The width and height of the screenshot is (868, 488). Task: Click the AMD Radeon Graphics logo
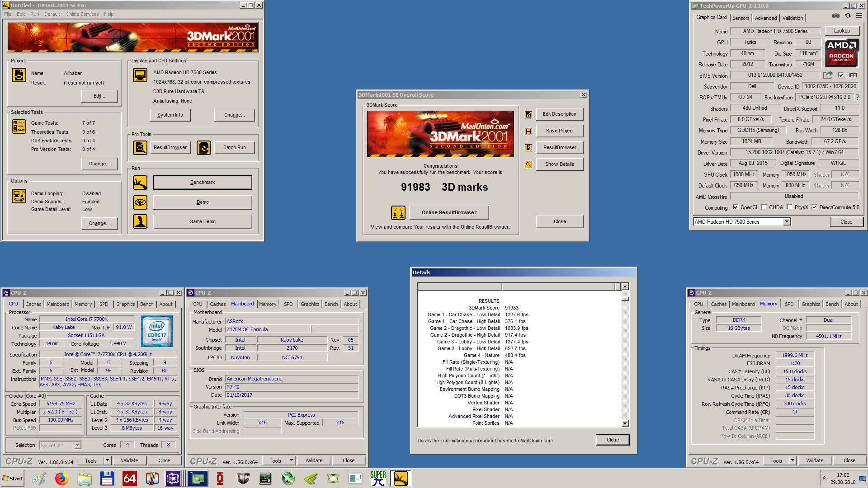[842, 52]
